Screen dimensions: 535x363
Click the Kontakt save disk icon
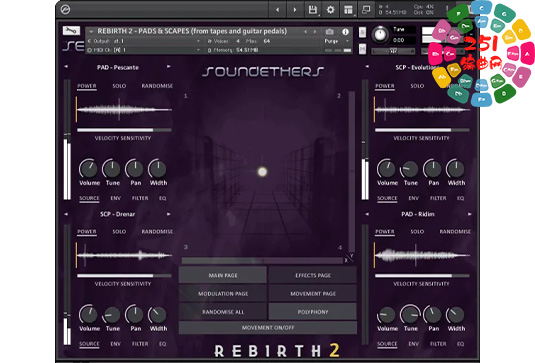tap(313, 10)
